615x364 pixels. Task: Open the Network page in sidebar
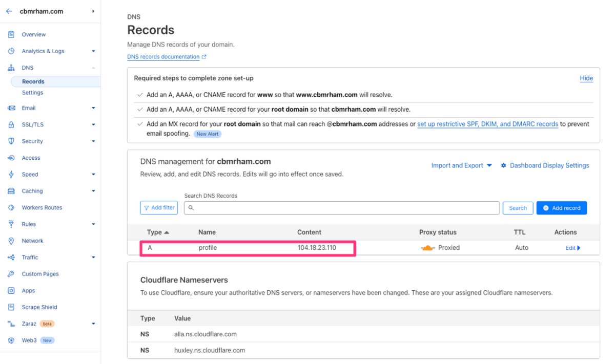[32, 241]
